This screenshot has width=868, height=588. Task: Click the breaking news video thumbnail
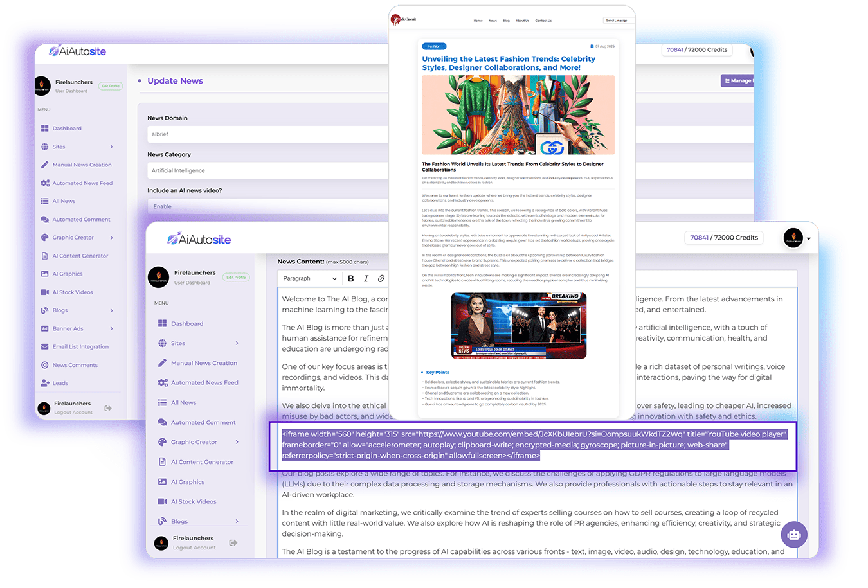pos(518,325)
